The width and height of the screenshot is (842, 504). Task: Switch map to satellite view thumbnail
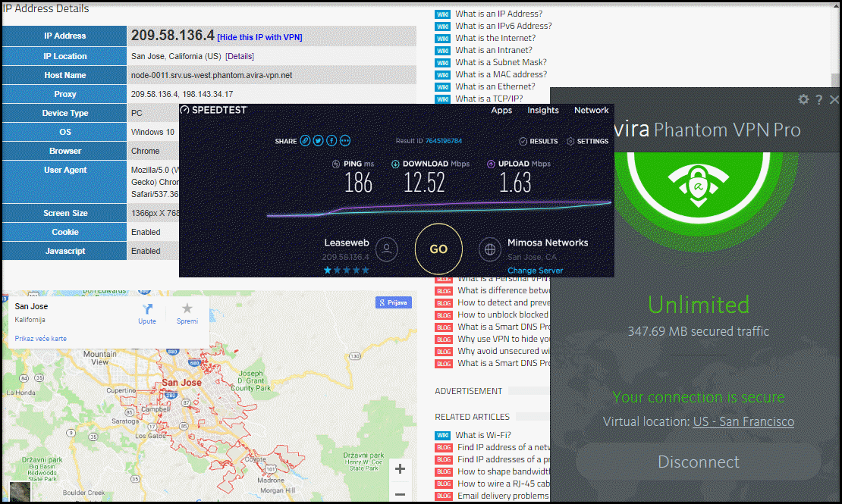20,492
